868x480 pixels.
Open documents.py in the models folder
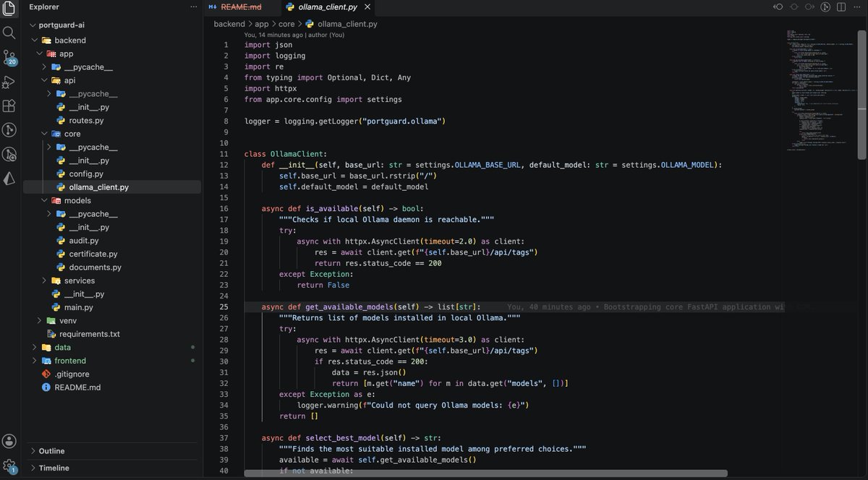[x=95, y=267]
